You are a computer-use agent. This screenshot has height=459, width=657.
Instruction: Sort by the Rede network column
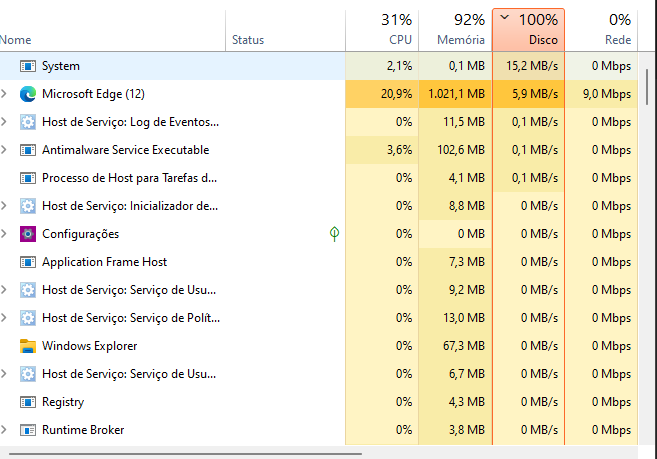pyautogui.click(x=601, y=29)
